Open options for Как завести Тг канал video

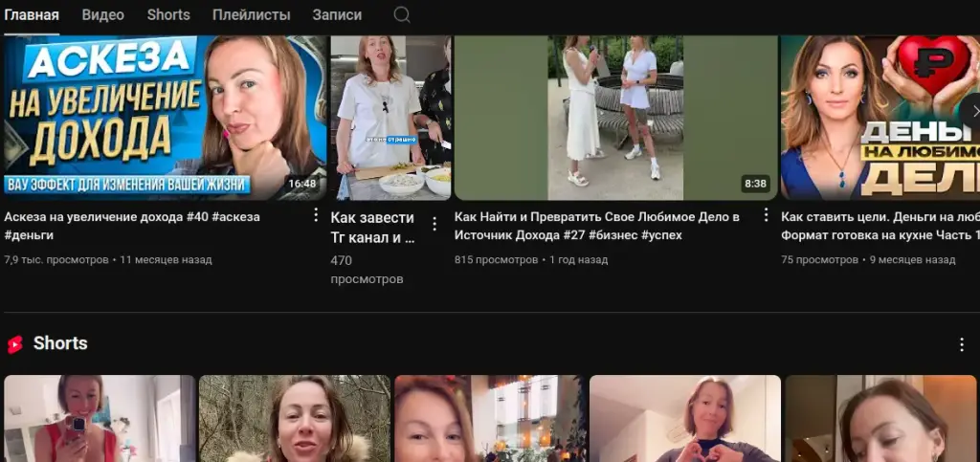click(434, 224)
